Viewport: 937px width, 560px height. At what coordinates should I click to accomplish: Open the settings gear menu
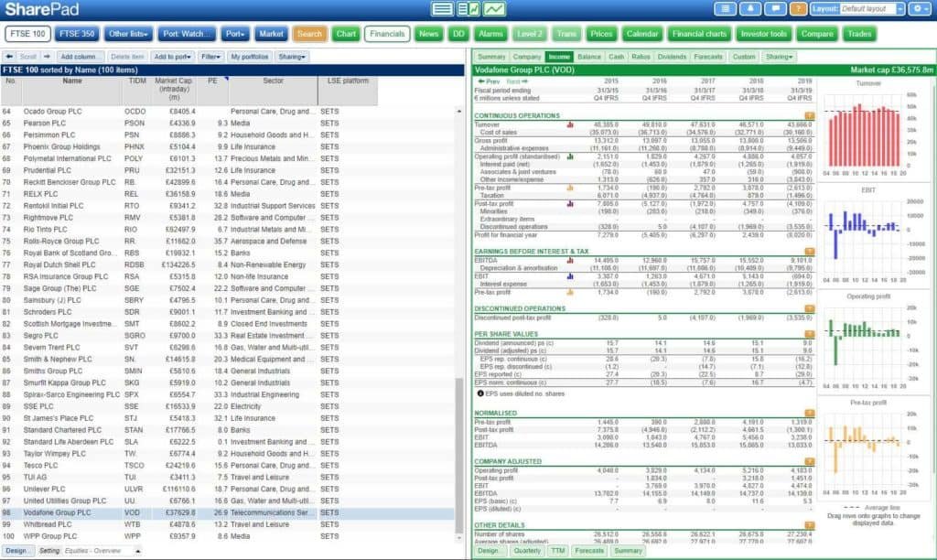click(x=919, y=9)
